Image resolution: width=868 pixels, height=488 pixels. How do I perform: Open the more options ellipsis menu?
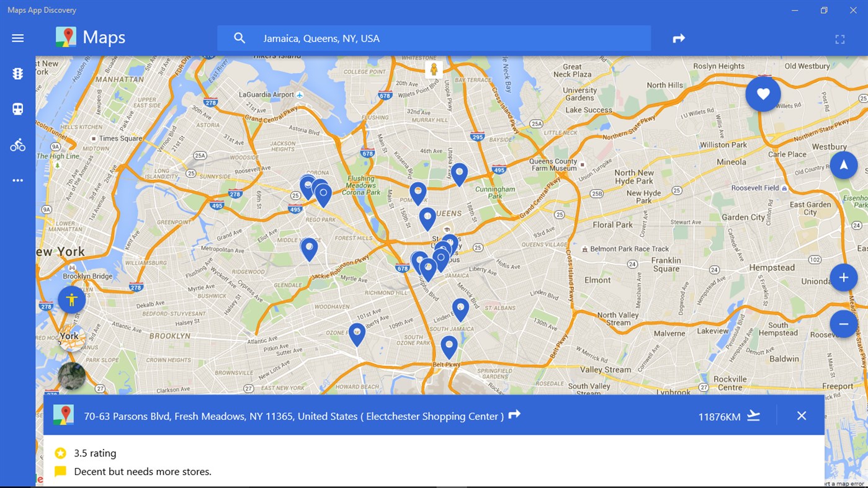point(17,180)
